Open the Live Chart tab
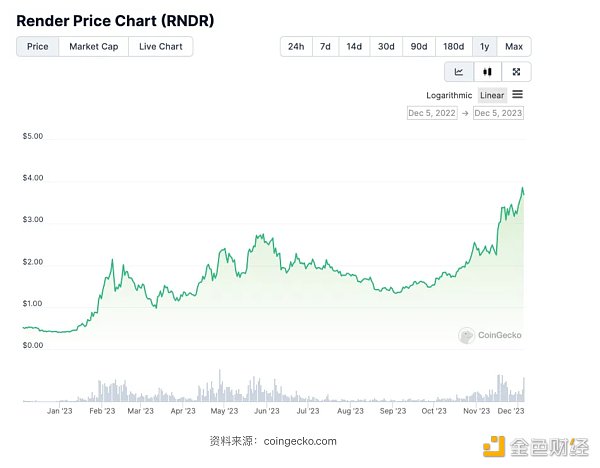 pos(161,47)
